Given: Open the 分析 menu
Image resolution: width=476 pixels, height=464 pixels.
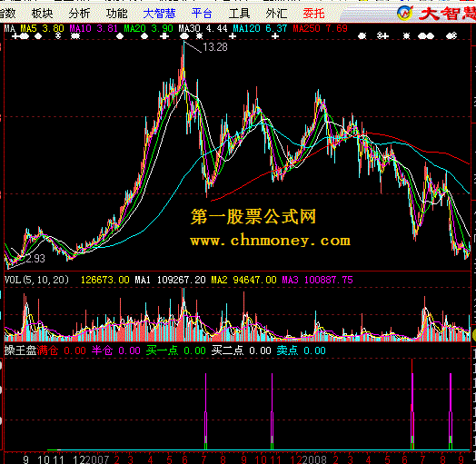Looking at the screenshot, I should (80, 14).
